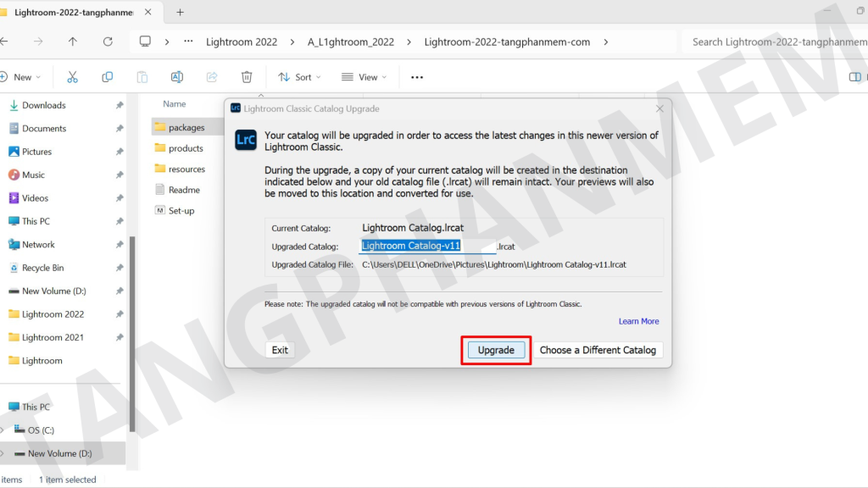Click the Upgraded Catalog name field
The height and width of the screenshot is (488, 868).
(426, 247)
